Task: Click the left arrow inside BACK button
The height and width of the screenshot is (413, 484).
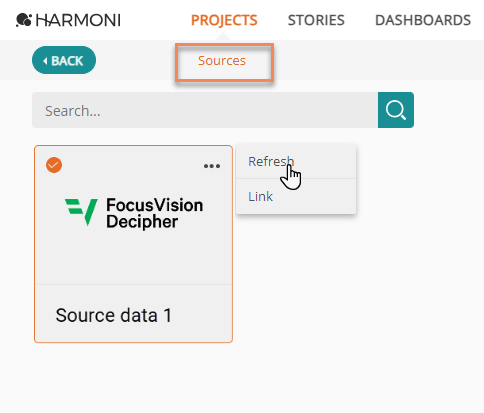Action: 45,61
